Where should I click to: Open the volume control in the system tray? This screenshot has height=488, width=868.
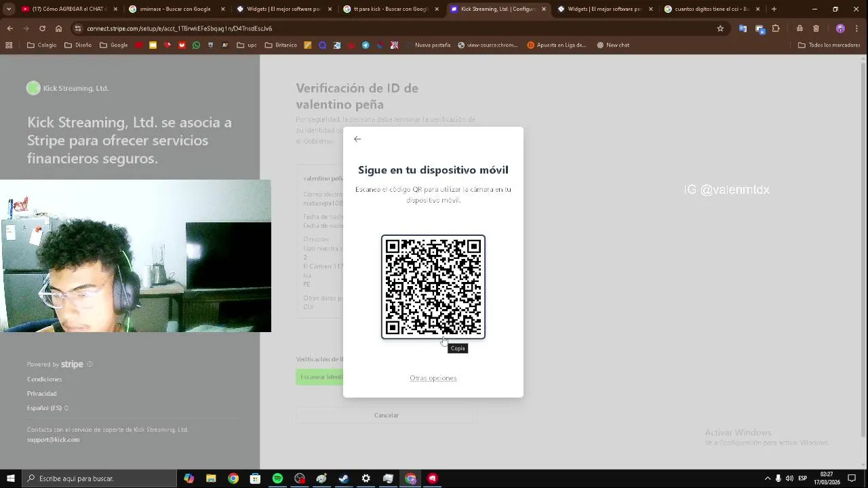(789, 479)
